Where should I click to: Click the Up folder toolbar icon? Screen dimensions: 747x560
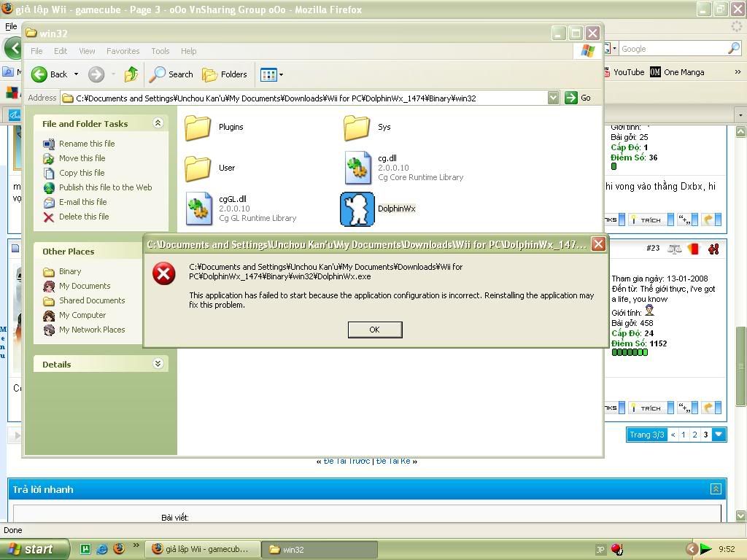(x=131, y=74)
